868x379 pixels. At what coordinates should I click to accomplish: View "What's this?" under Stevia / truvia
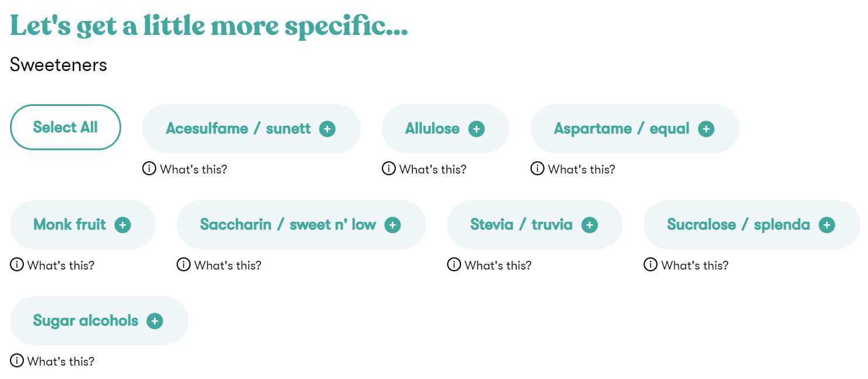(x=490, y=265)
